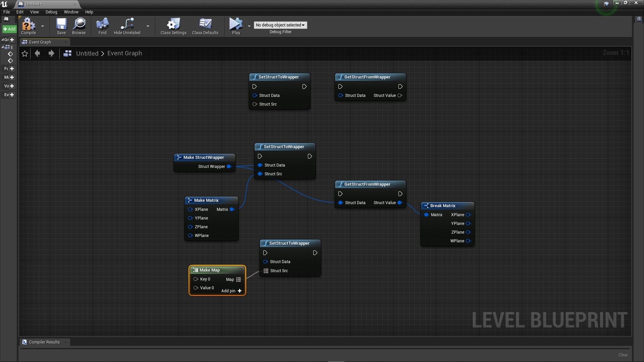The image size is (644, 362).
Task: Expand the Play options dropdown arrow
Action: point(249,26)
